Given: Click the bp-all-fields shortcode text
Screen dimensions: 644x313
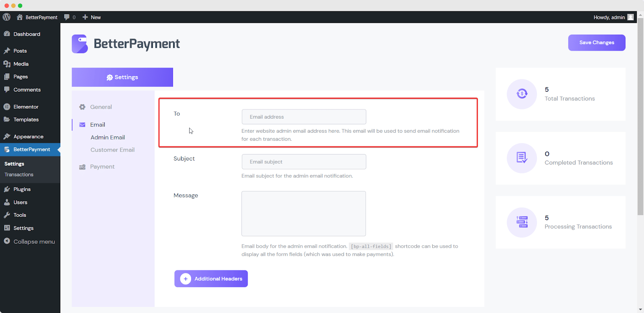Looking at the screenshot, I should [371, 246].
